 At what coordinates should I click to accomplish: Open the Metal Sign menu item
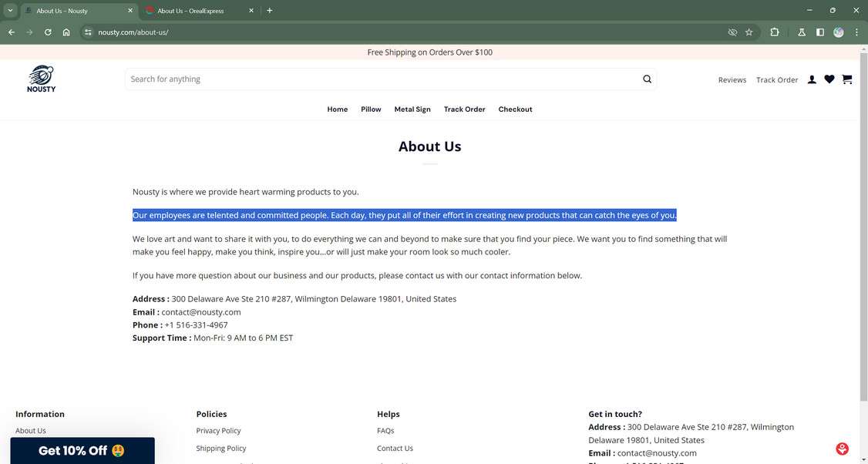pos(412,109)
